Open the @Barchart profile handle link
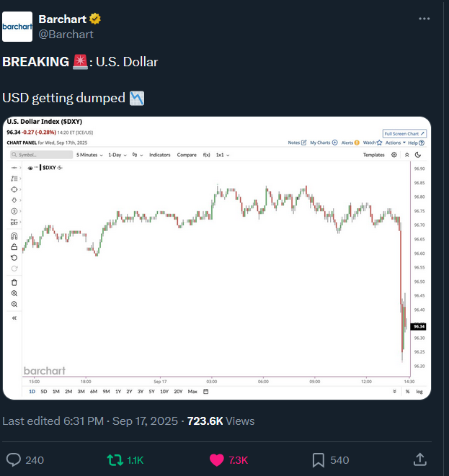Screen dimensions: 449x476 point(66,34)
